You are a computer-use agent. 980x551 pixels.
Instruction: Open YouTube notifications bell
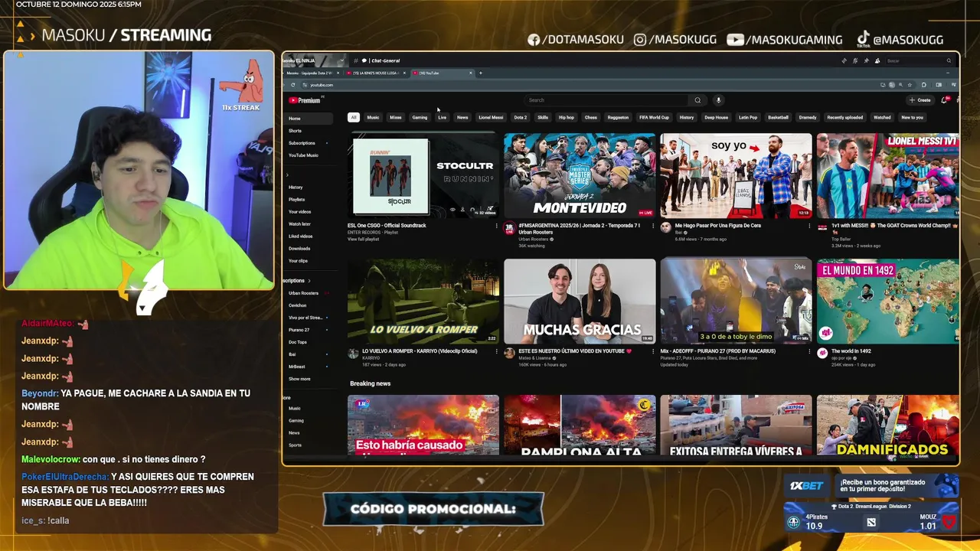pyautogui.click(x=945, y=100)
